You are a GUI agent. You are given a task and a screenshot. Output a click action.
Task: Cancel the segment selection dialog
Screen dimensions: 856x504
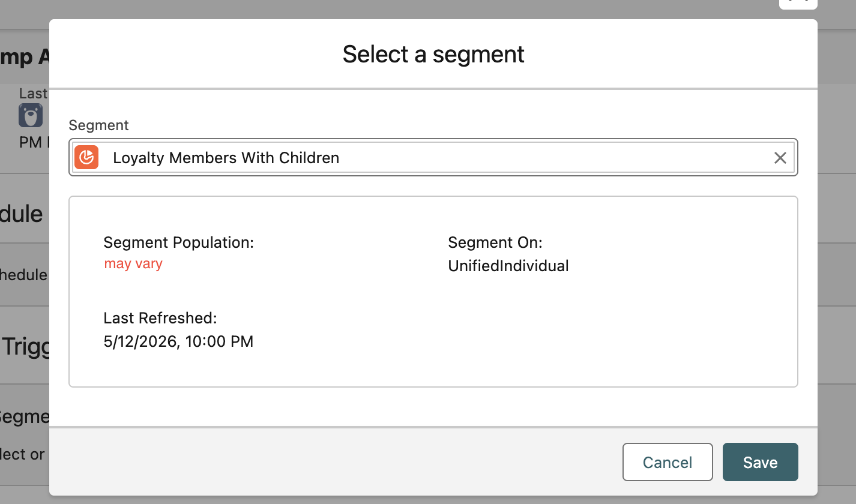click(x=668, y=462)
